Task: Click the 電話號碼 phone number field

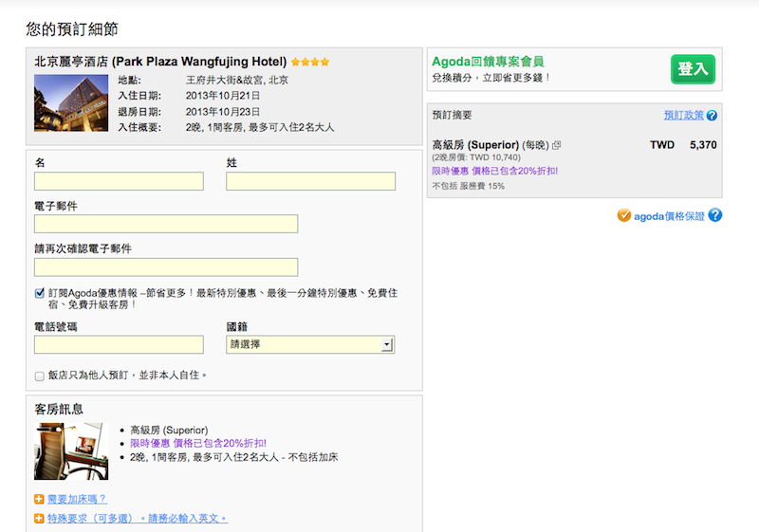Action: pos(119,344)
